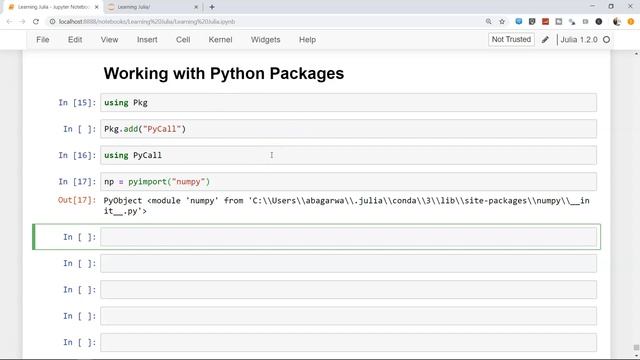Click the np = pyimport("numpy") cell
Image resolution: width=640 pixels, height=360 pixels.
click(349, 182)
